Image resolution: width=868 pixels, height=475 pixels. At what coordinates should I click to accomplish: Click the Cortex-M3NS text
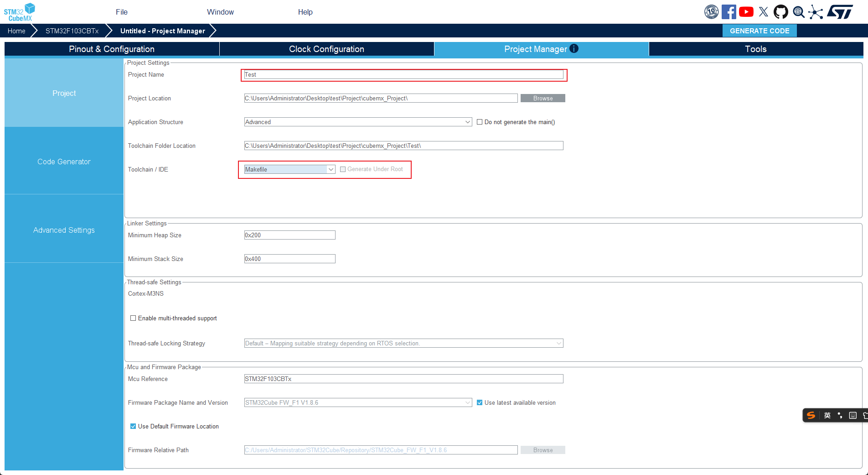point(146,293)
